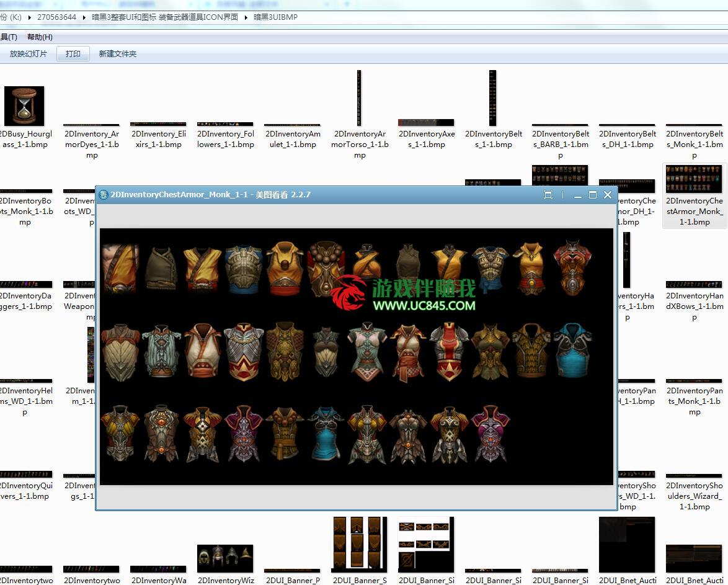Close the 美图看看 viewer window
728x585 pixels.
point(608,195)
